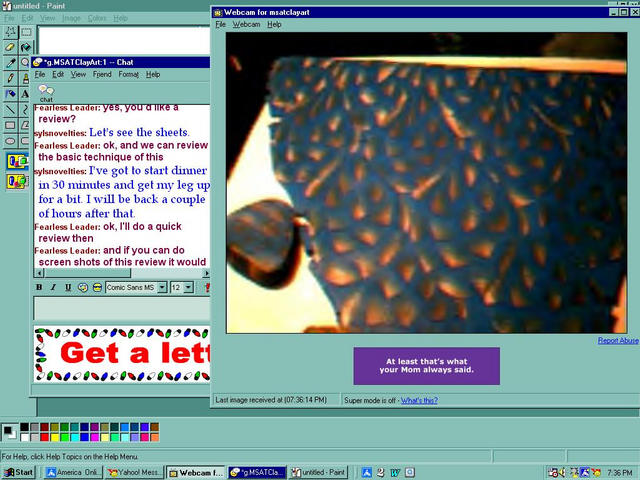The image size is (640, 480).
Task: Pick the magenta color swatch in palette
Action: (95, 437)
